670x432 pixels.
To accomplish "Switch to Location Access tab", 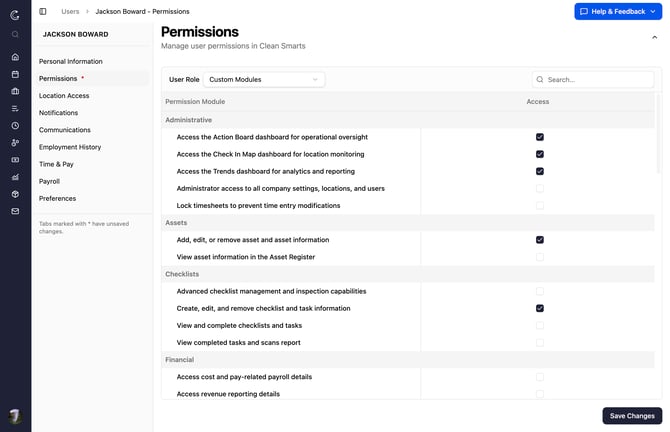I will [64, 96].
